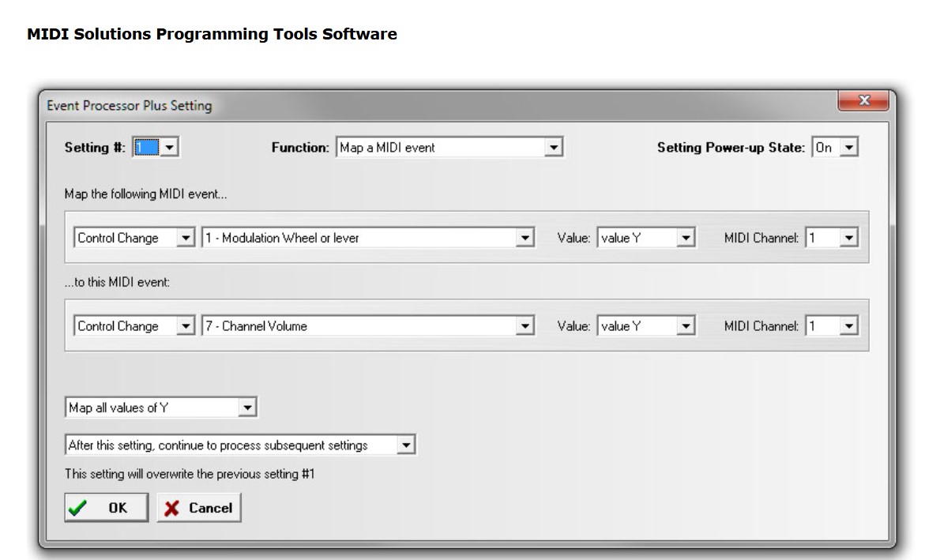
Task: Click the overwrite previous setting #1 notice
Action: (190, 474)
